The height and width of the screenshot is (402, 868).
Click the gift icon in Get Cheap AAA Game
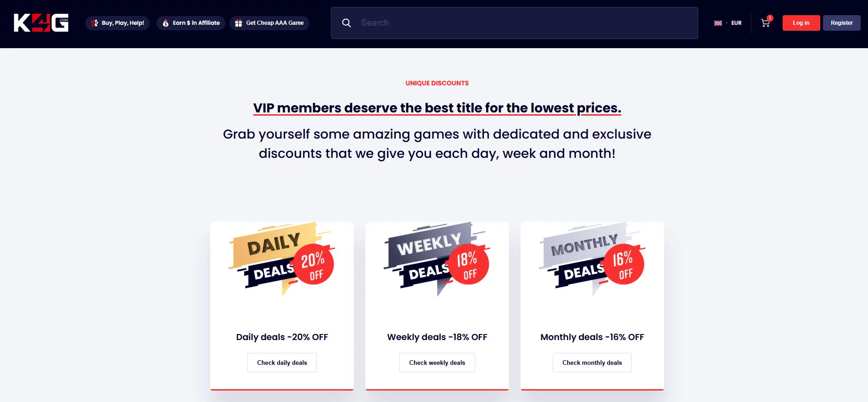[x=238, y=23]
